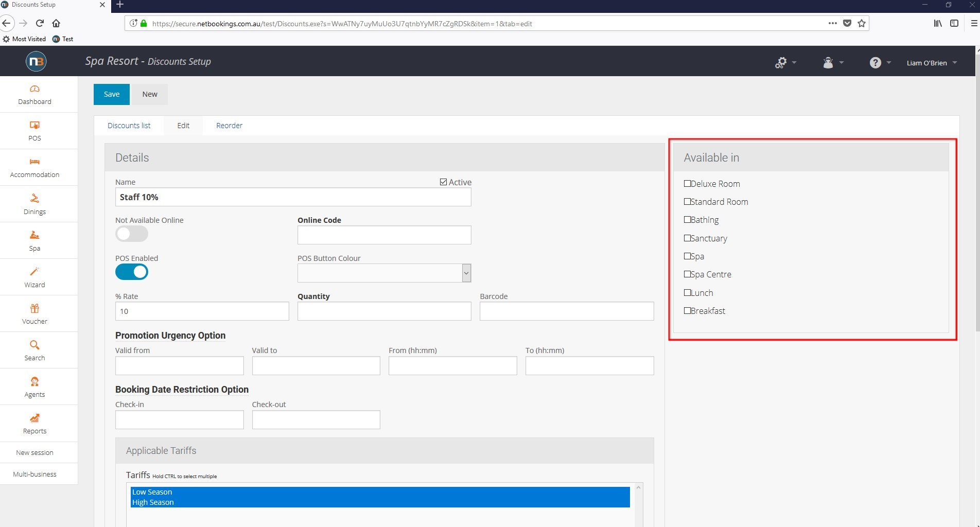Bookmark page with star icon
The height and width of the screenshot is (527, 980).
[862, 23]
